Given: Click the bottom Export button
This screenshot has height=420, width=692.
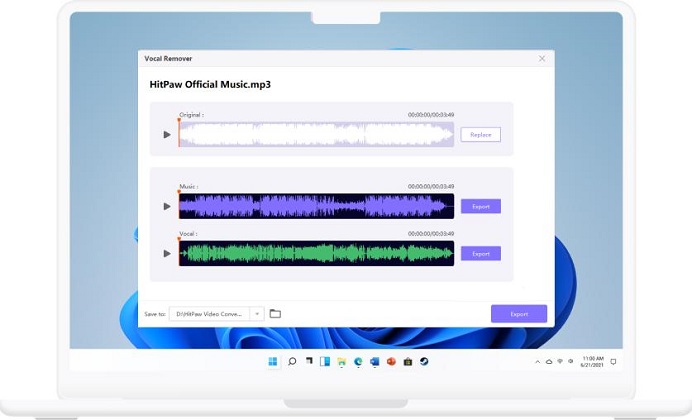Looking at the screenshot, I should click(519, 314).
